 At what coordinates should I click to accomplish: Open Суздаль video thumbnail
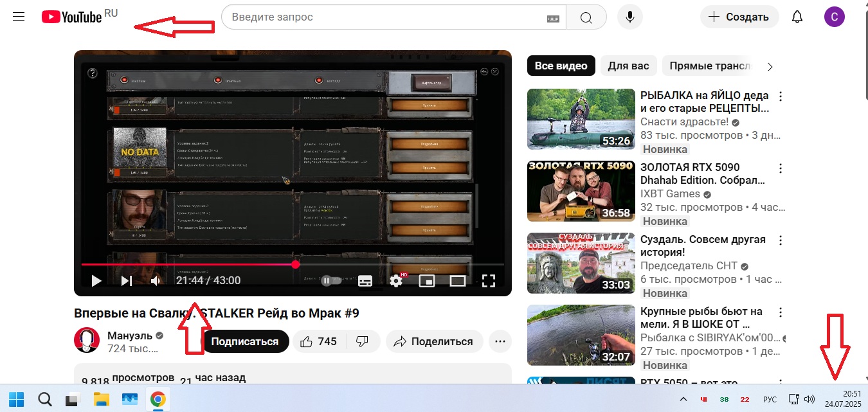581,263
